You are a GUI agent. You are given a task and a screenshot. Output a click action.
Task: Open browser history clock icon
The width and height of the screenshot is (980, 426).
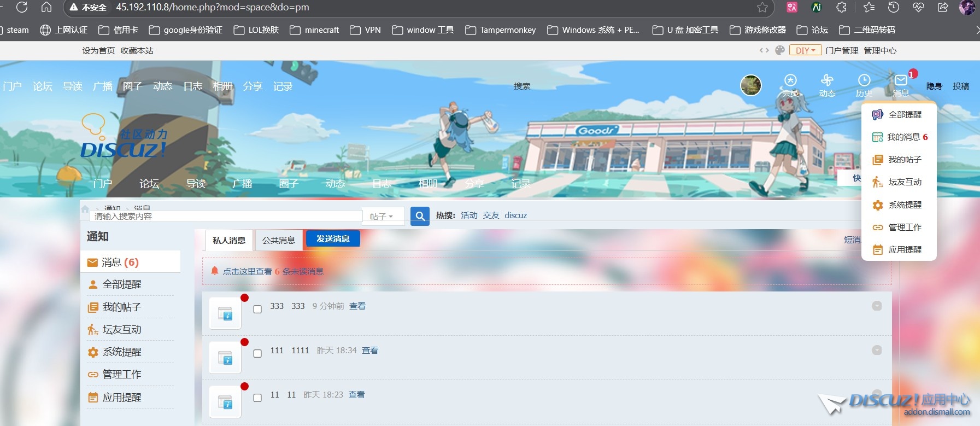click(894, 7)
